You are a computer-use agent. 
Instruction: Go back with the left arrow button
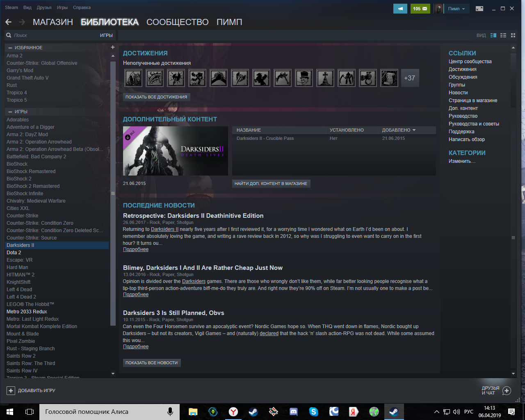[x=8, y=22]
